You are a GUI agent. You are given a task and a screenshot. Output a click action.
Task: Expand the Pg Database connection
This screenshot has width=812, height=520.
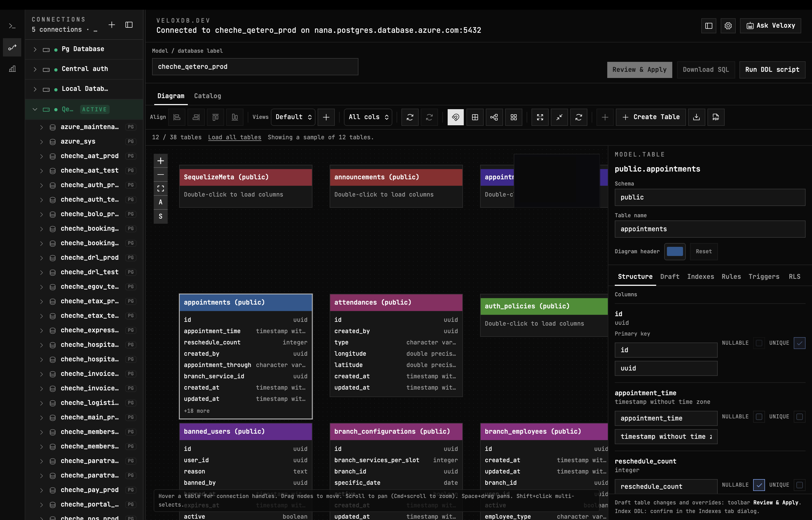point(35,49)
